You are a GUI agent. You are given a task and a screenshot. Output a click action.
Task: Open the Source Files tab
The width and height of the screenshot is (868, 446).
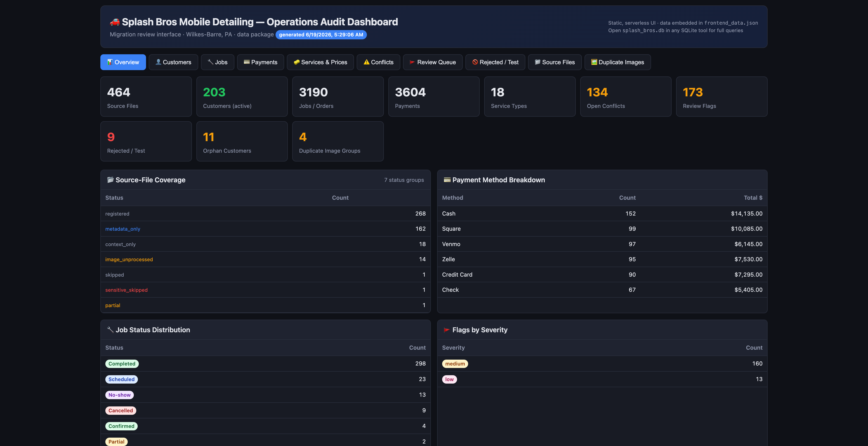[x=555, y=62]
